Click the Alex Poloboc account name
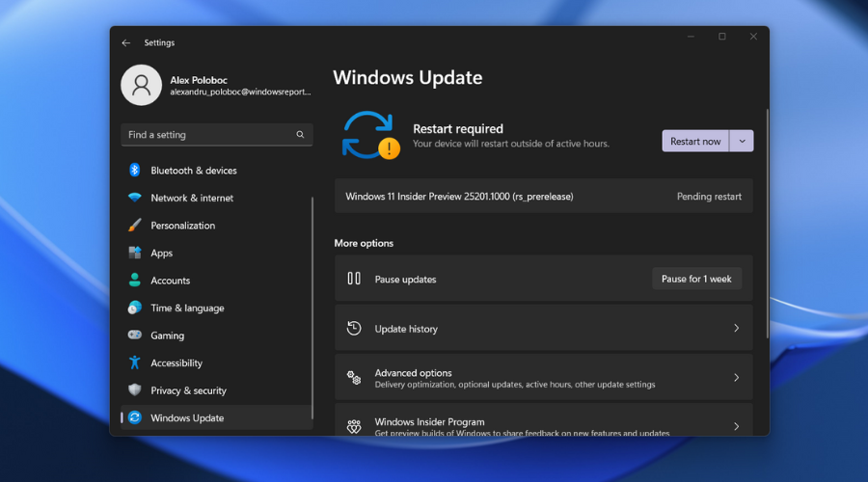The height and width of the screenshot is (482, 868). (198, 80)
